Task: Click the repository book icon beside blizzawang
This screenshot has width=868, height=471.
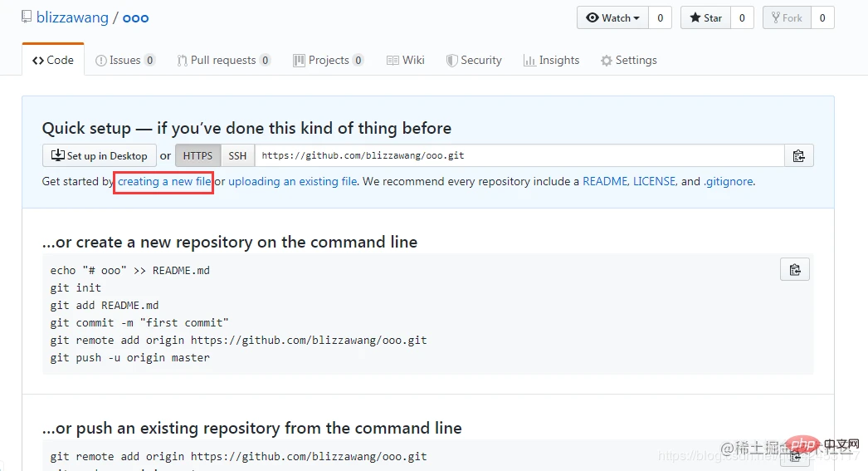Action: point(27,17)
